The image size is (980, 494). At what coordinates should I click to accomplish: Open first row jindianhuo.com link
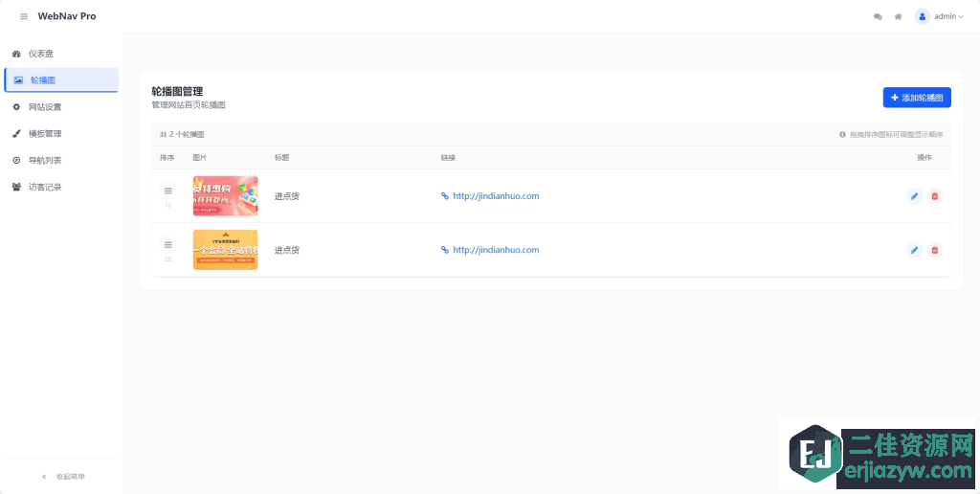point(495,196)
